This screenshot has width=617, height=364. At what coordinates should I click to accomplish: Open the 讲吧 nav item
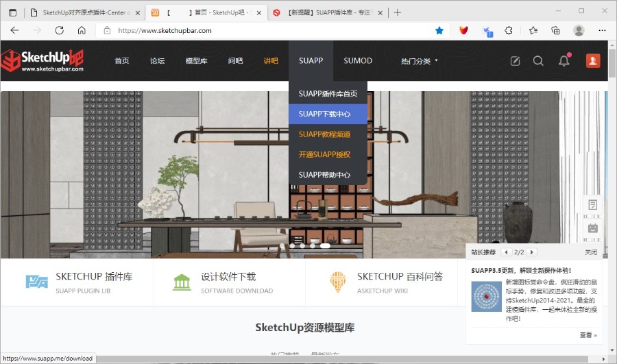pos(271,60)
